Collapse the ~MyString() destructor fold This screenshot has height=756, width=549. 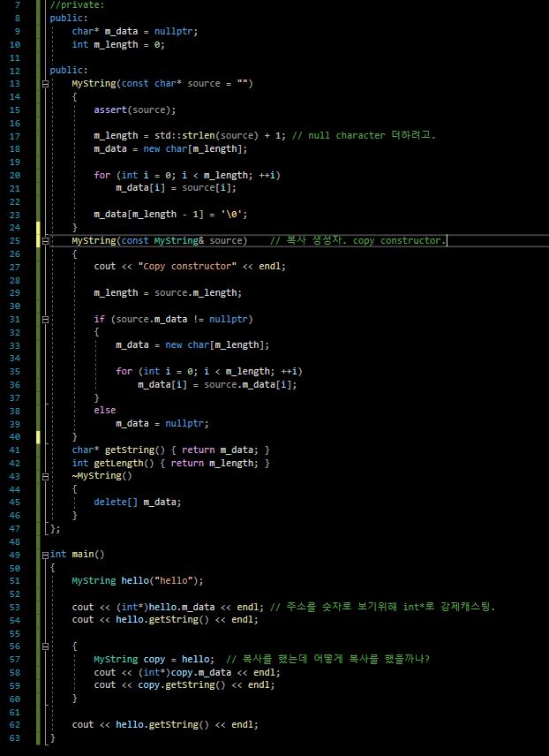(x=45, y=476)
